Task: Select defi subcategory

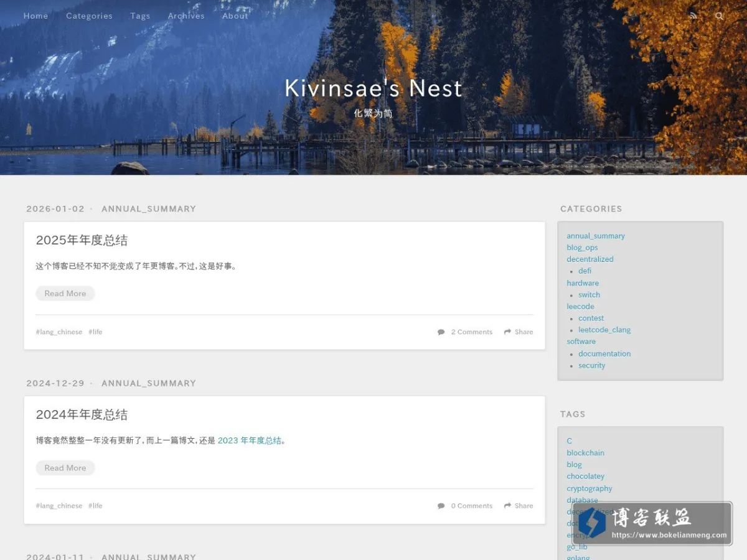Action: [585, 271]
